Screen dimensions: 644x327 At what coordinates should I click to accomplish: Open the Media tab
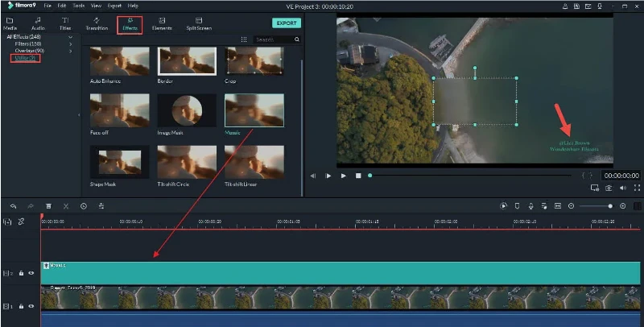(10, 24)
